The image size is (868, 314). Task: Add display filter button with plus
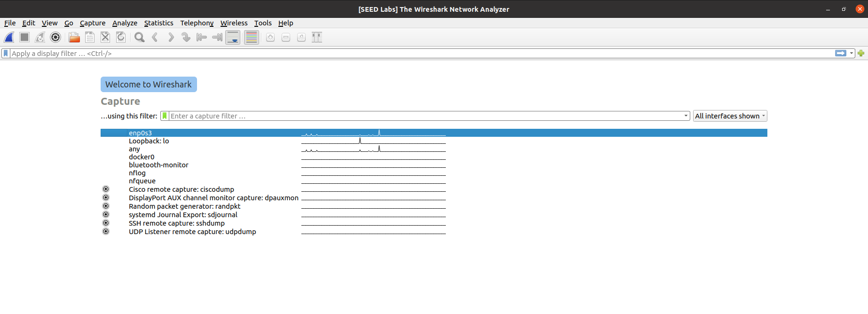pos(861,54)
